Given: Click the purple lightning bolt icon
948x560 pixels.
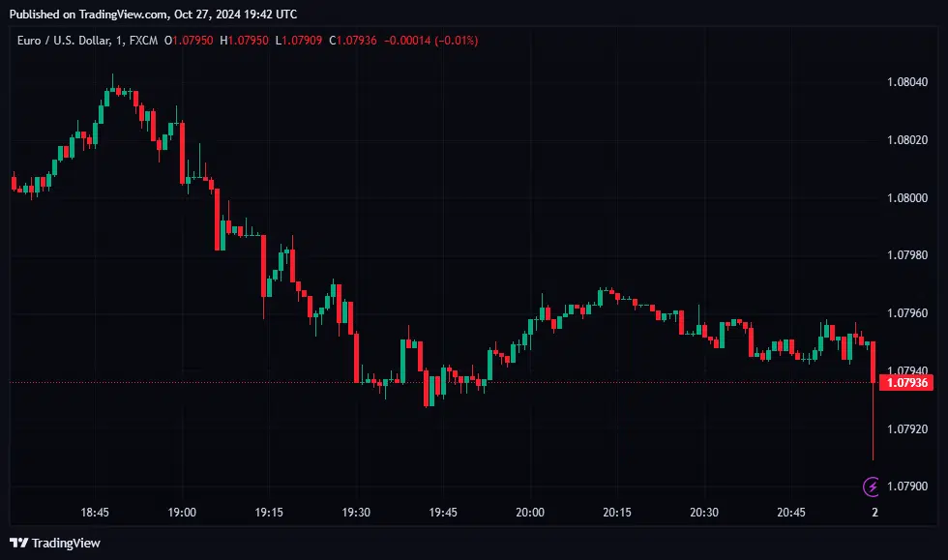Looking at the screenshot, I should pos(872,486).
